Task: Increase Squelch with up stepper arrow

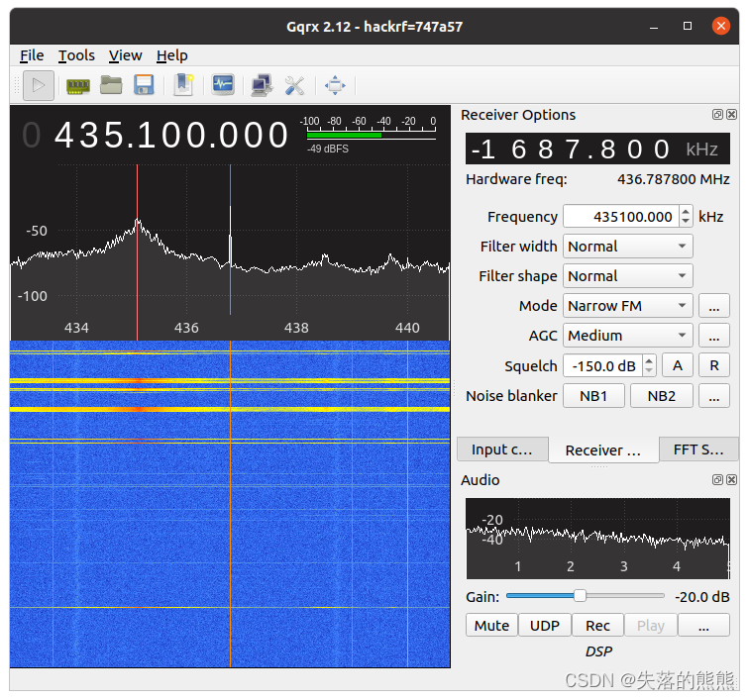Action: tap(649, 360)
